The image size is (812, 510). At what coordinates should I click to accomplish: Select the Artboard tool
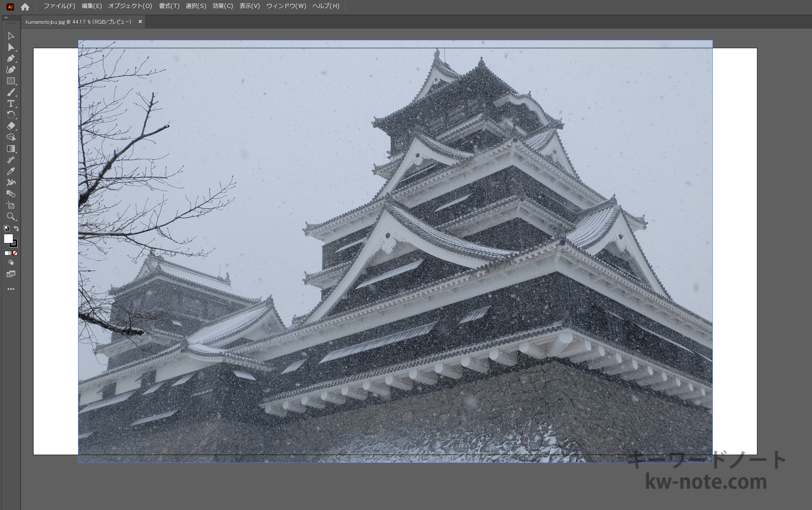pyautogui.click(x=11, y=205)
